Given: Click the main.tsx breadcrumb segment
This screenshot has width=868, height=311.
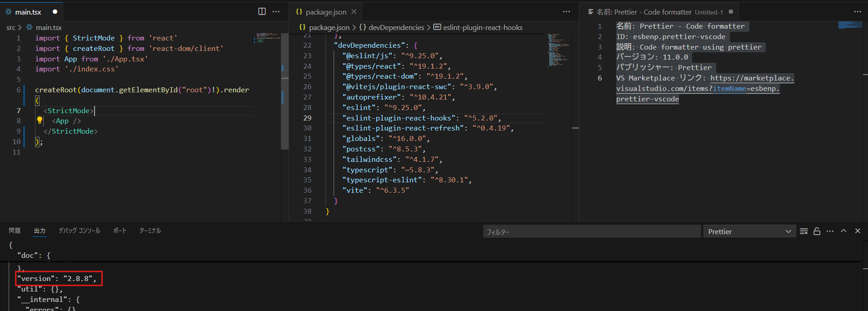Looking at the screenshot, I should [49, 28].
